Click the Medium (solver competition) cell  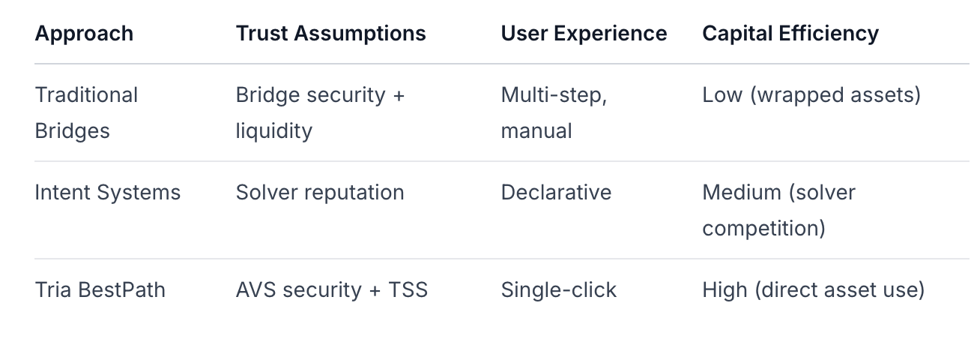point(778,210)
